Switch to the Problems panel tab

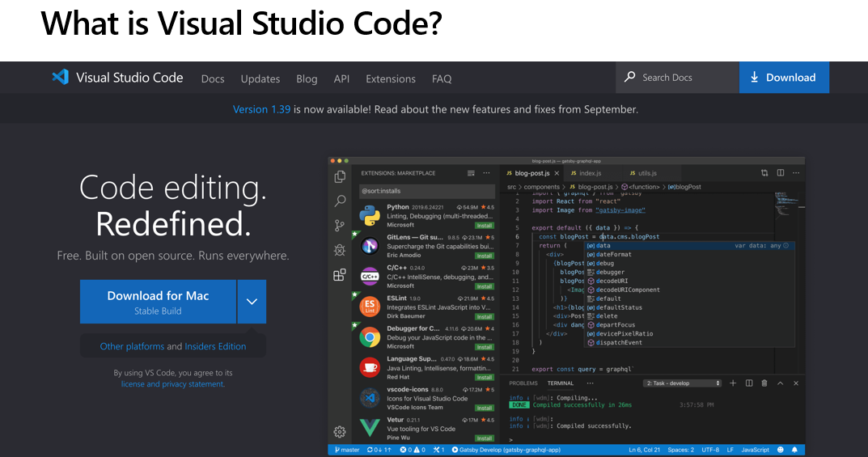(523, 383)
